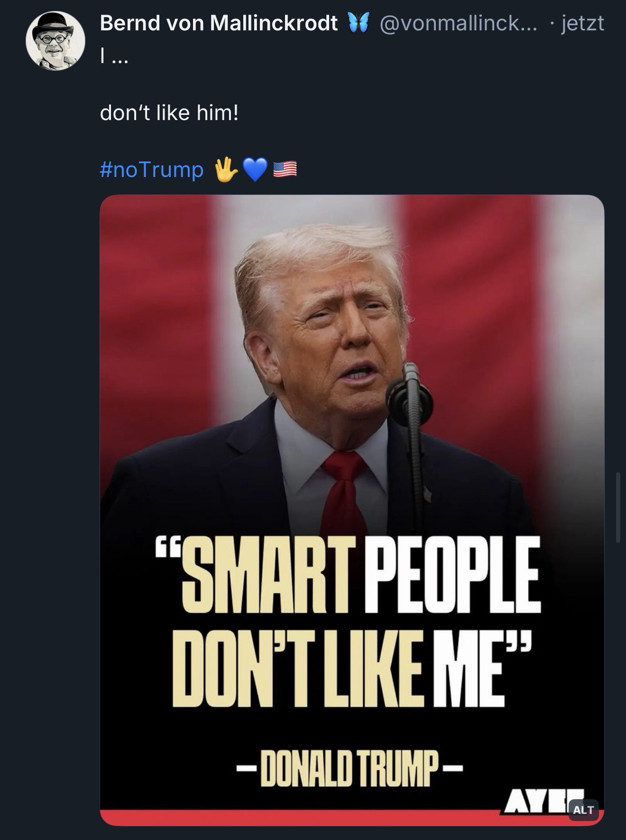Click the blue heart emoji

(x=255, y=169)
